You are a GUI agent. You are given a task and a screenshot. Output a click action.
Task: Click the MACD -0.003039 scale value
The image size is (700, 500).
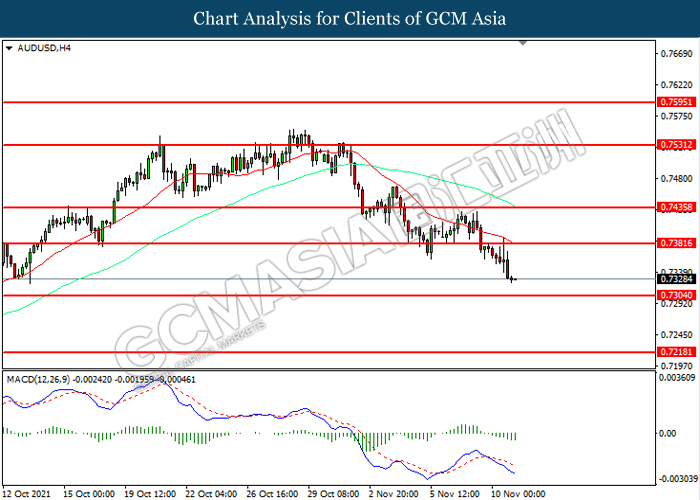(678, 479)
